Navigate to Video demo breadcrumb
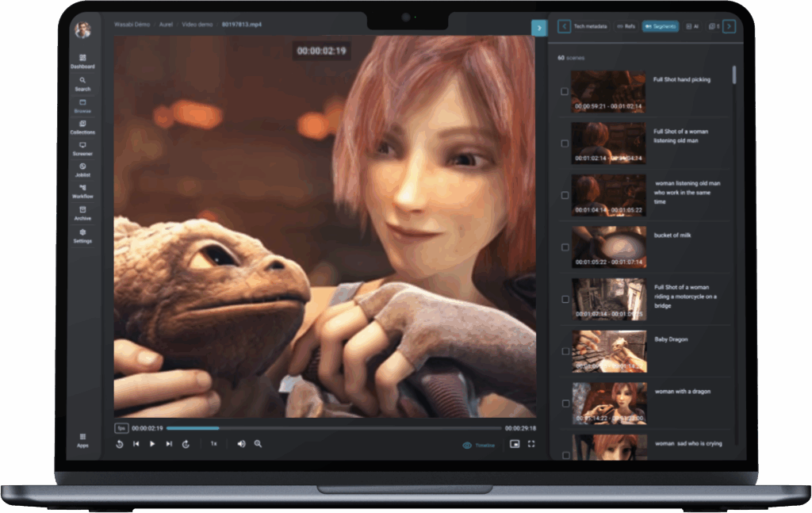The image size is (812, 513). [x=197, y=25]
